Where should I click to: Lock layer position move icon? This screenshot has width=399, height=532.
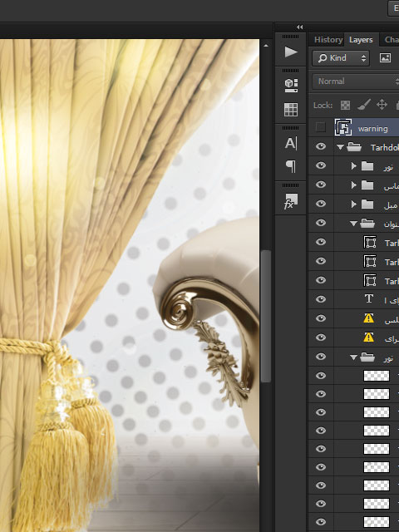(x=382, y=105)
